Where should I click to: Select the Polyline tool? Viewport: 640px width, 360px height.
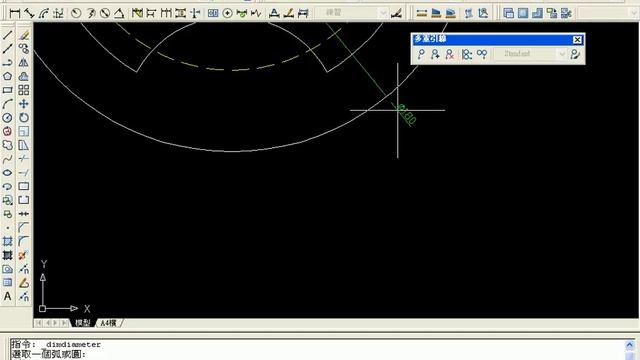[x=7, y=63]
